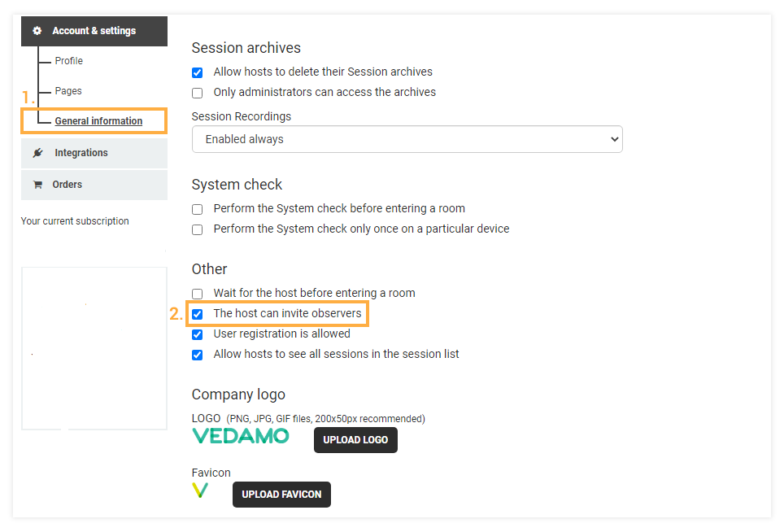Click the UPLOAD LOGO button

pos(355,440)
